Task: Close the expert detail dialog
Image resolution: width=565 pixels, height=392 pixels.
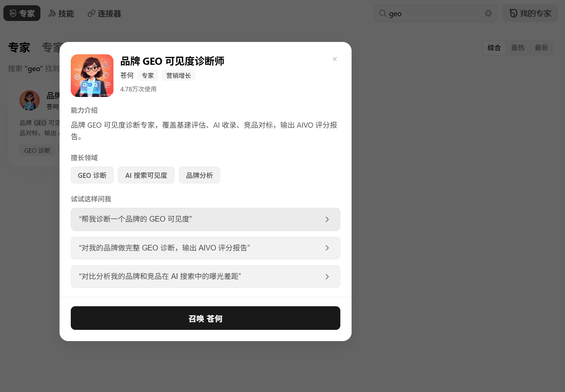Action: point(335,59)
